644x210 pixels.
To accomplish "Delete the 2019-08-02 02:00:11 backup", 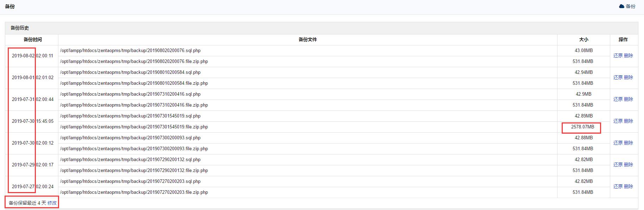I will coord(629,56).
